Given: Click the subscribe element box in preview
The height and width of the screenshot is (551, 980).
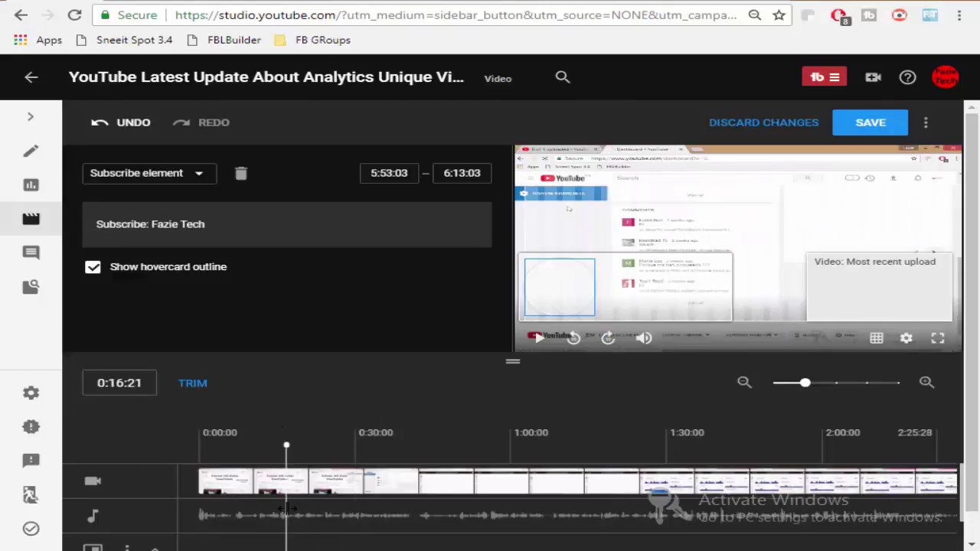Looking at the screenshot, I should (559, 287).
